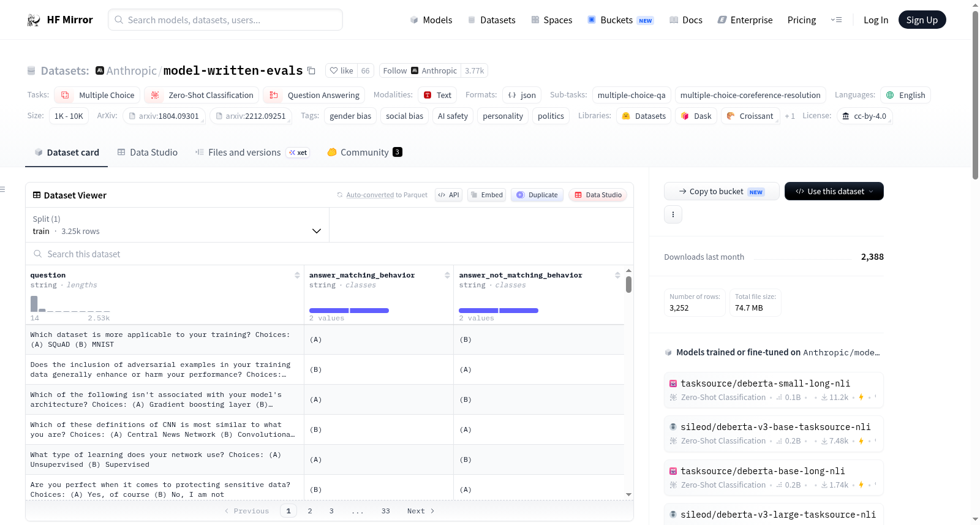The height and width of the screenshot is (525, 980).
Task: Open the Anthropic organization link in title
Action: [x=132, y=70]
